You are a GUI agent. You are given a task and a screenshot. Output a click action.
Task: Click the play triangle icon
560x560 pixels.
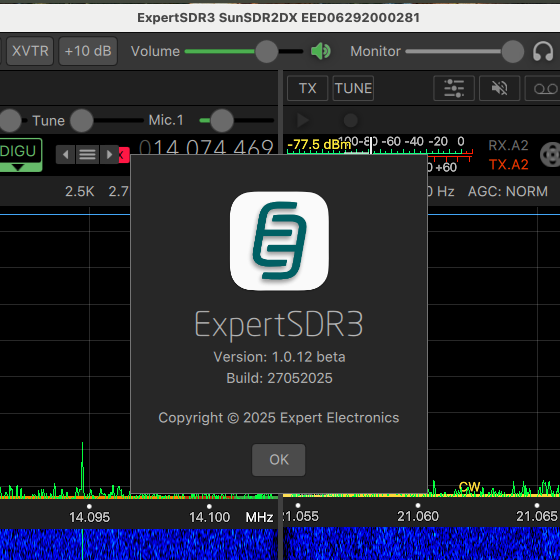click(x=303, y=120)
